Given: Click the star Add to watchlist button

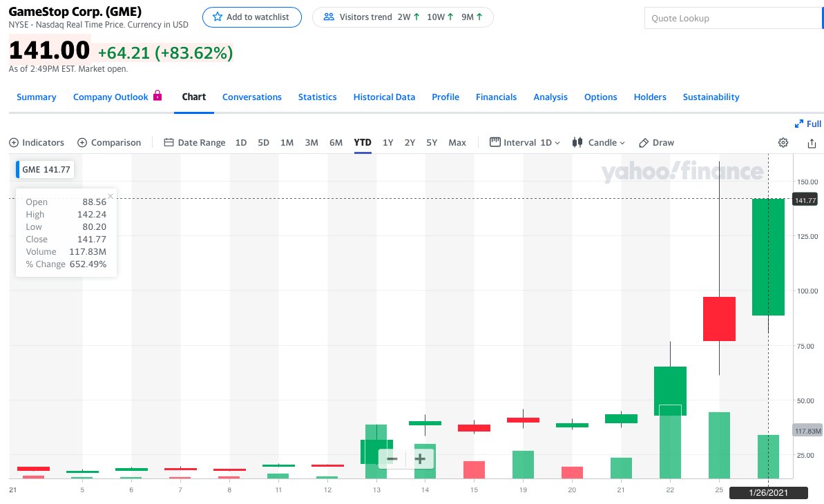Looking at the screenshot, I should click(x=251, y=17).
